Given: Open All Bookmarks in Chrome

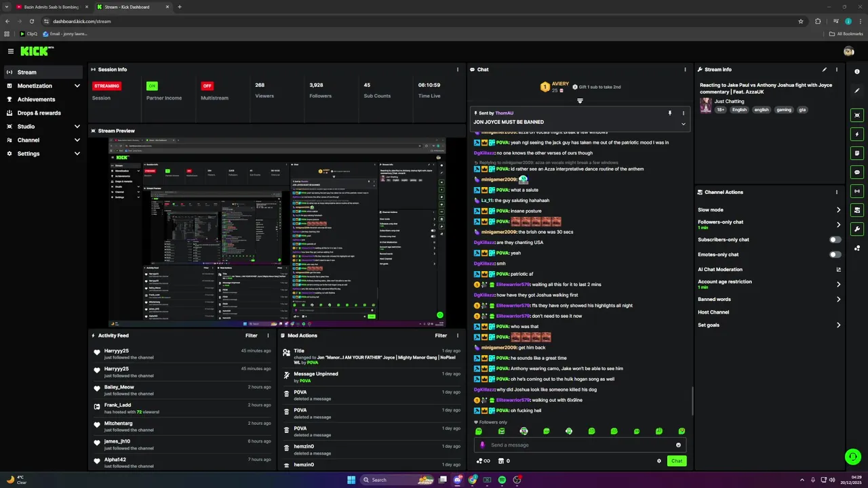Looking at the screenshot, I should pos(846,33).
